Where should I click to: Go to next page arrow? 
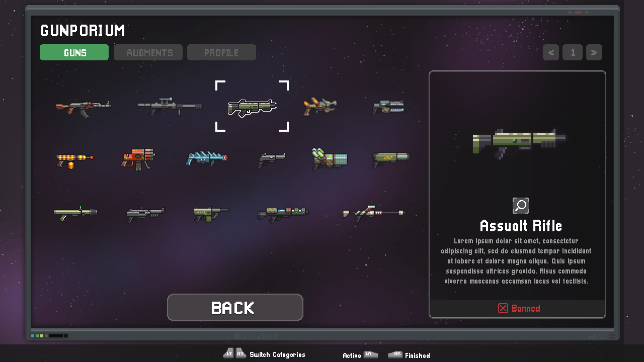[594, 52]
